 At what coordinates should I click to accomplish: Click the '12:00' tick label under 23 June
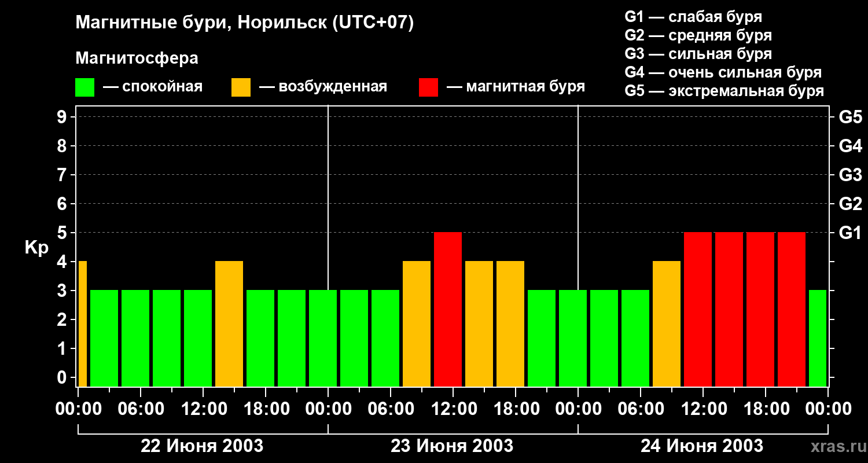pos(453,409)
